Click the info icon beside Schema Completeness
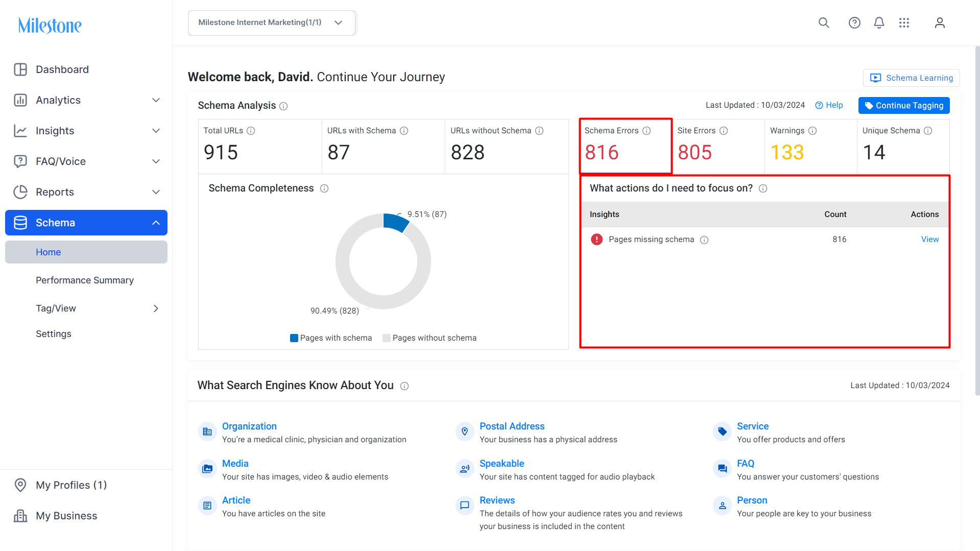980x551 pixels. (324, 188)
